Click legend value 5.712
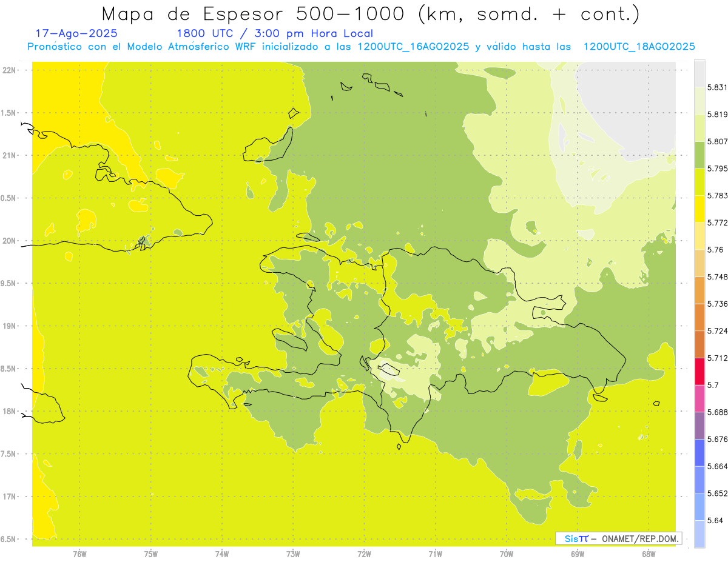The width and height of the screenshot is (728, 562). point(717,358)
